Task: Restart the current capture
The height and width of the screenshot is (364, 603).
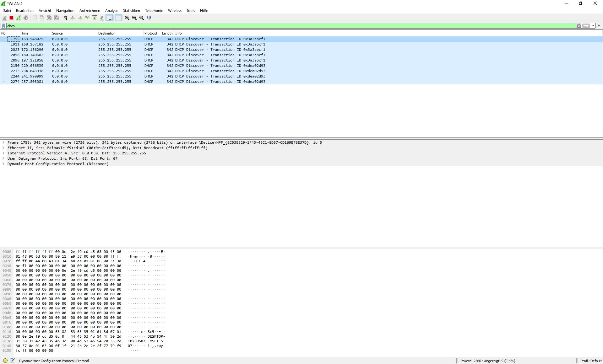Action: pyautogui.click(x=18, y=18)
